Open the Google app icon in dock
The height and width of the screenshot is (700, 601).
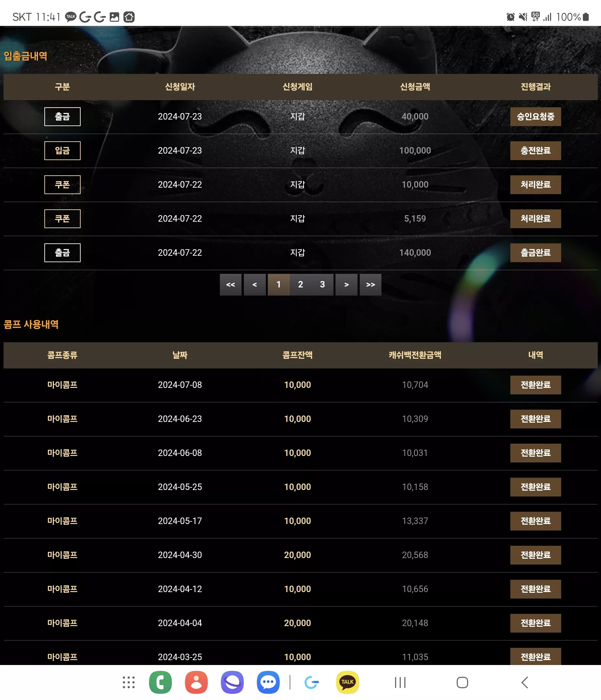(x=311, y=682)
